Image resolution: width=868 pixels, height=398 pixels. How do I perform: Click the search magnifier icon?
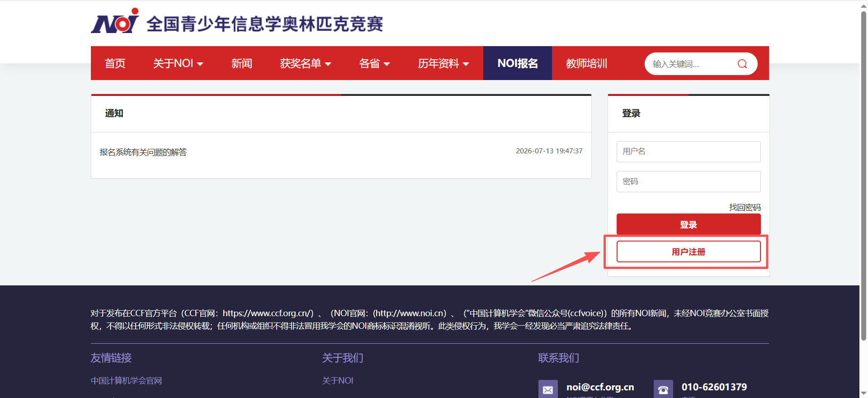[742, 64]
